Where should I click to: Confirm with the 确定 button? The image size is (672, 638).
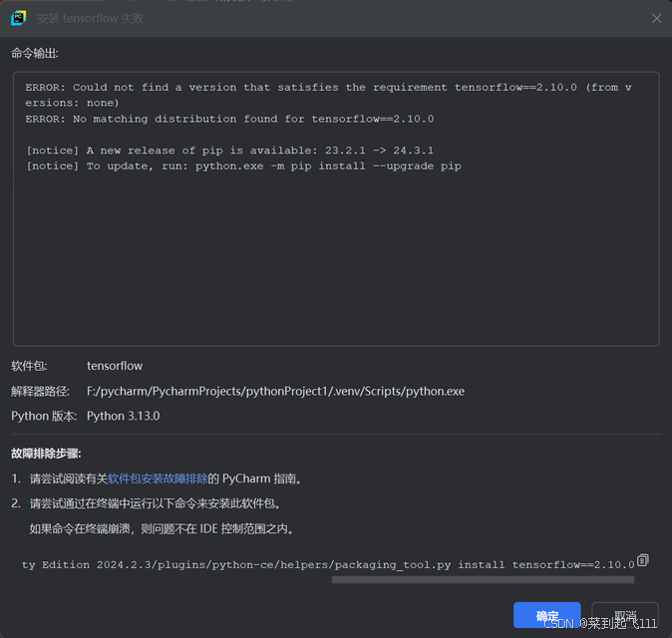(x=546, y=615)
